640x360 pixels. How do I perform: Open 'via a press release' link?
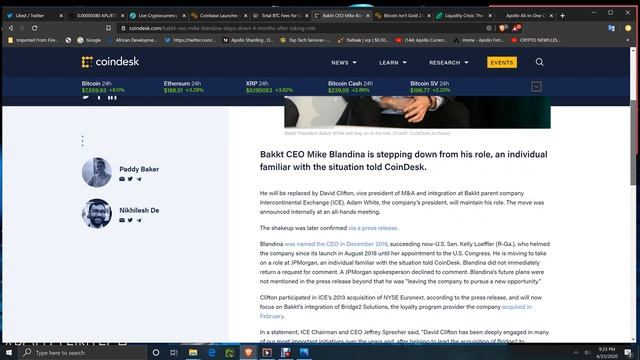pyautogui.click(x=372, y=228)
